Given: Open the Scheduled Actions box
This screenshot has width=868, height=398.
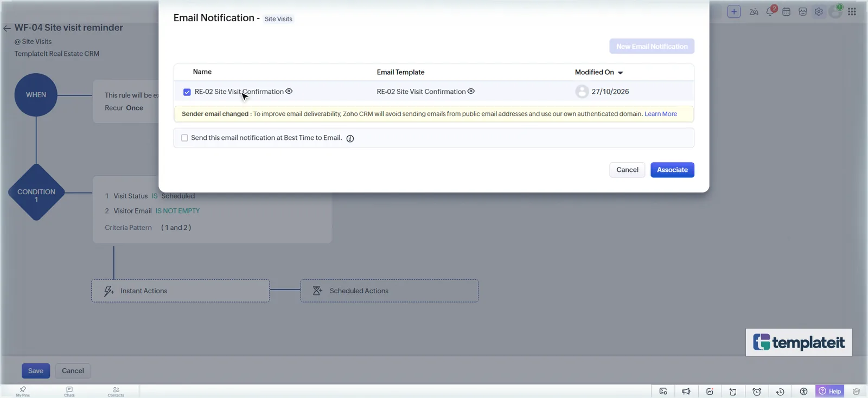Looking at the screenshot, I should click(389, 291).
